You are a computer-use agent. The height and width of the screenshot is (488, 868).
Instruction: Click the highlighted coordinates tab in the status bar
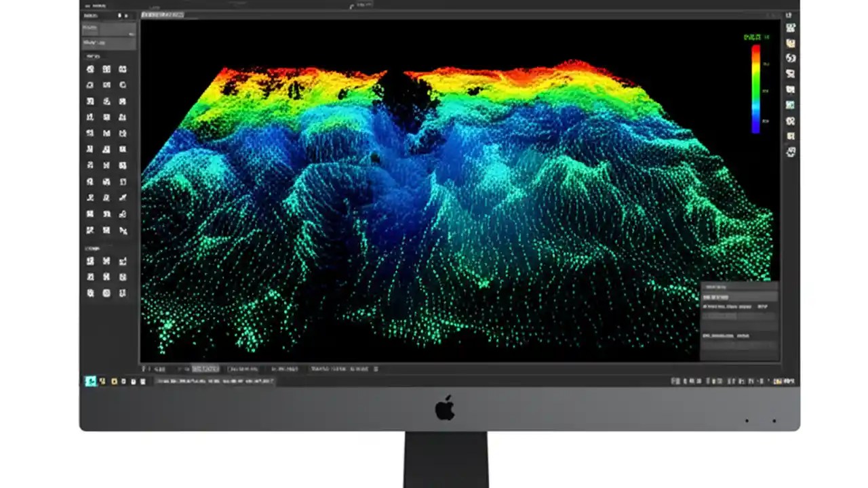tap(205, 369)
